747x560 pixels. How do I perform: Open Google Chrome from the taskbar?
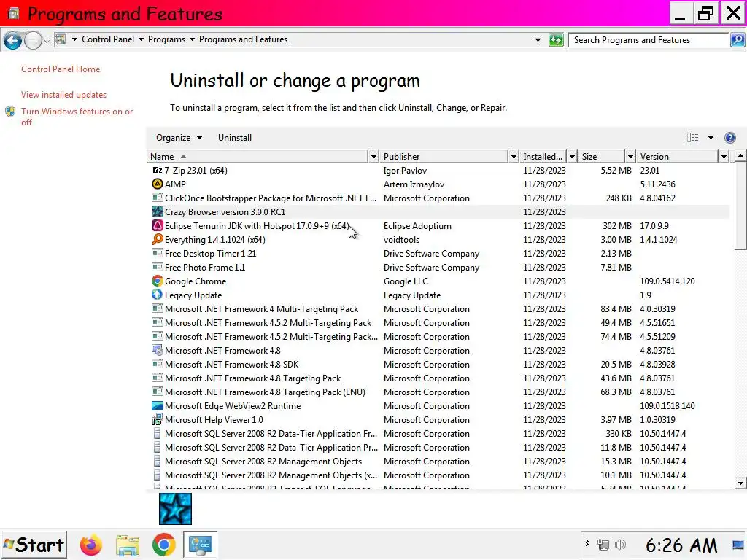coord(164,545)
